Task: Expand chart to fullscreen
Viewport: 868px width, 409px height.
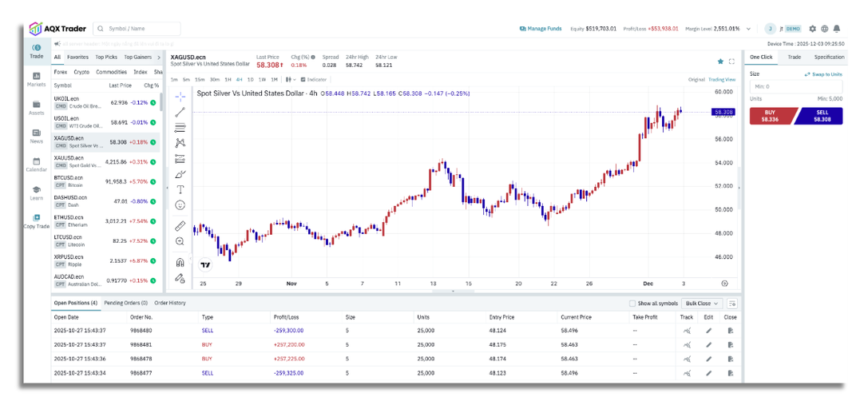Action: click(x=731, y=61)
